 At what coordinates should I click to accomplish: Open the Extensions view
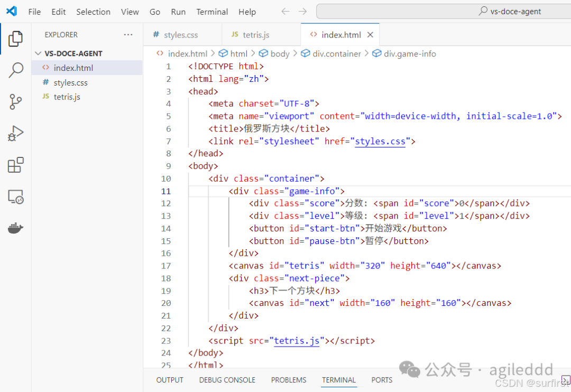coord(15,165)
